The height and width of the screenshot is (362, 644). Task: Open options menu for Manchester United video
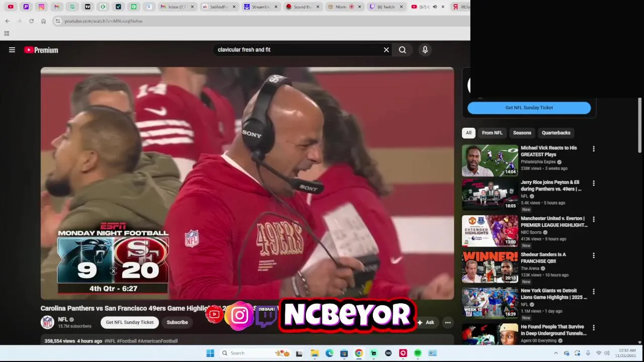pyautogui.click(x=594, y=220)
